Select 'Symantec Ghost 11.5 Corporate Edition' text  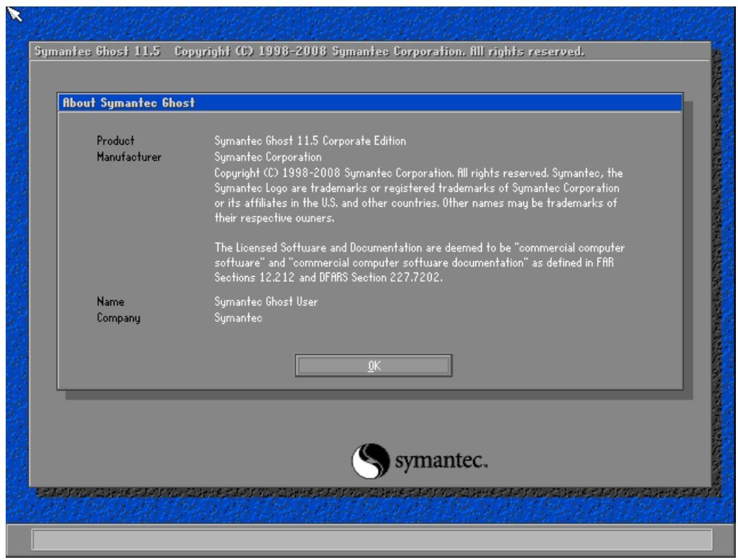[310, 141]
